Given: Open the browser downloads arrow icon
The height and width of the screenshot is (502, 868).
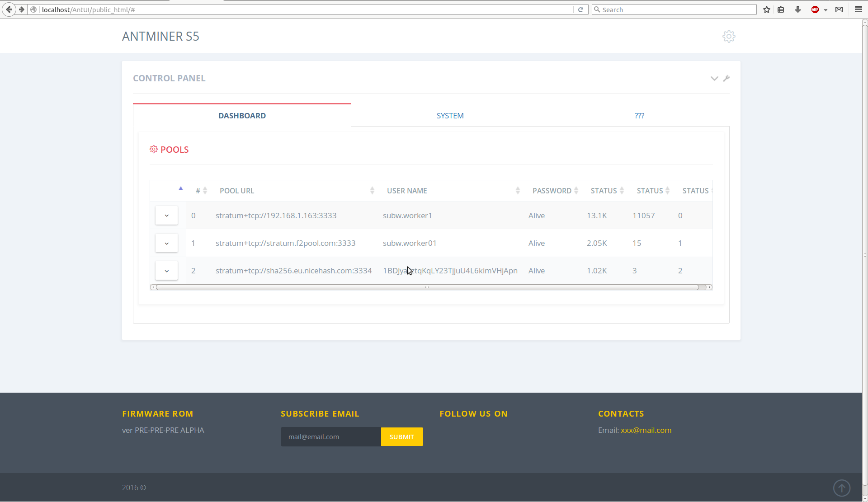Looking at the screenshot, I should click(798, 9).
